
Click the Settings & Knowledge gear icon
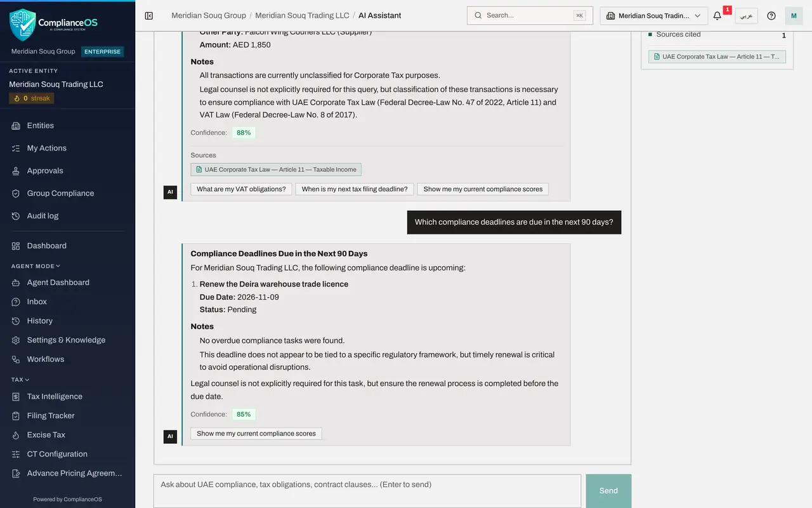(16, 340)
